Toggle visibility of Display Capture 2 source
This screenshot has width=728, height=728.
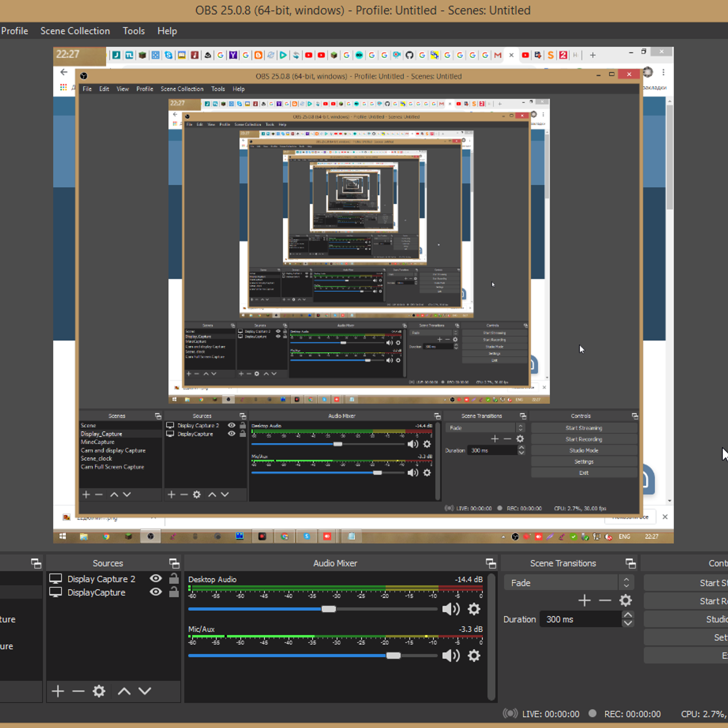coord(156,578)
